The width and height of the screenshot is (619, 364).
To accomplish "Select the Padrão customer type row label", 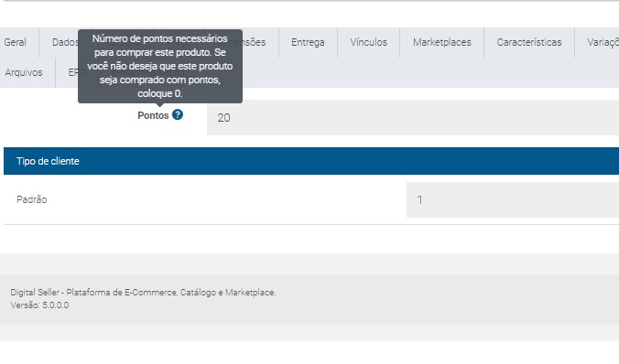I will coord(31,199).
